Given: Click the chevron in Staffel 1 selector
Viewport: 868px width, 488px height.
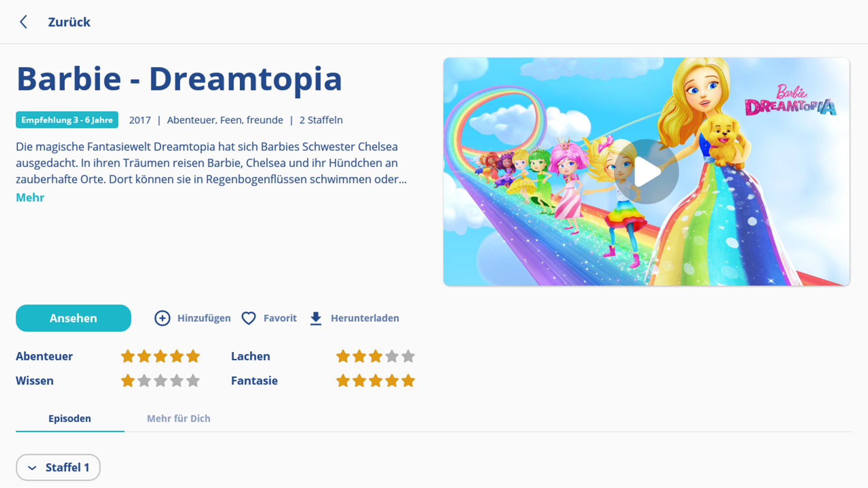Looking at the screenshot, I should click(32, 468).
